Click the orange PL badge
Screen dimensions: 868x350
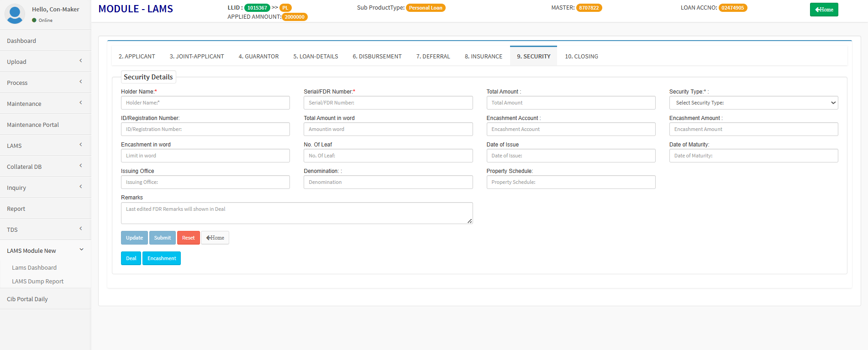point(285,8)
